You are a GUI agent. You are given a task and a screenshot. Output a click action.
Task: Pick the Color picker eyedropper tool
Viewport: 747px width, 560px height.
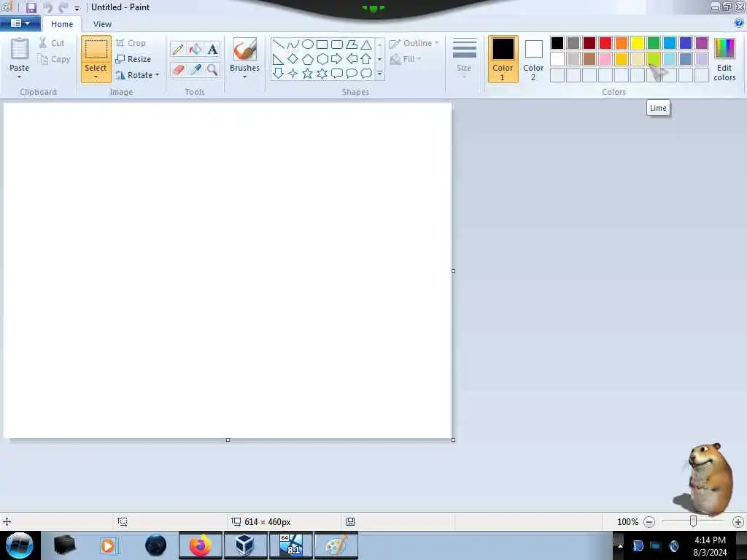(x=196, y=69)
